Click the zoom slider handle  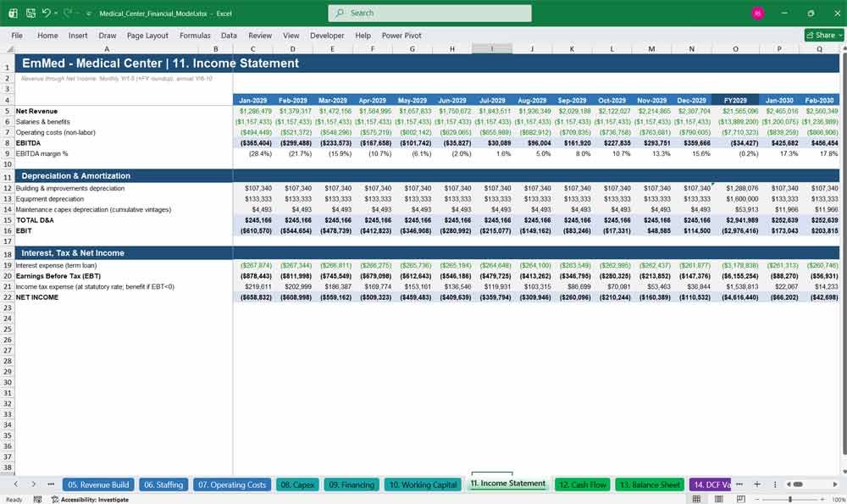pyautogui.click(x=789, y=499)
